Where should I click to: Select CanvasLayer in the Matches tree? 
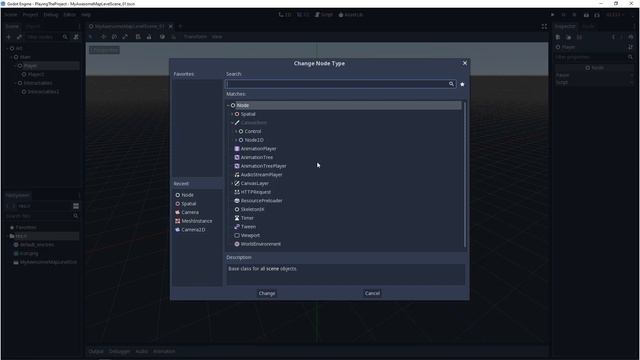coord(254,183)
